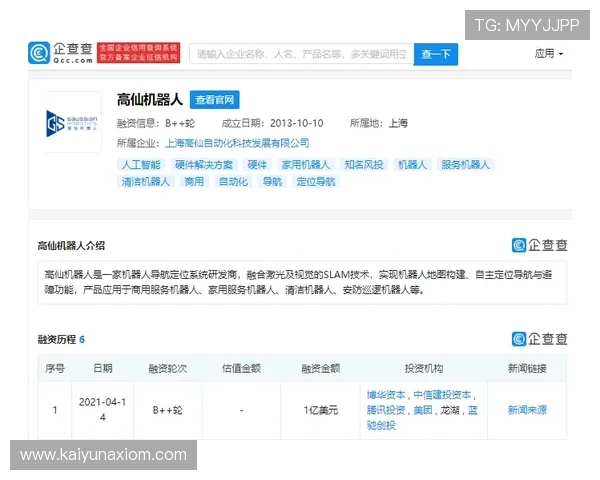Select the 服务机器人 tag

coord(465,165)
